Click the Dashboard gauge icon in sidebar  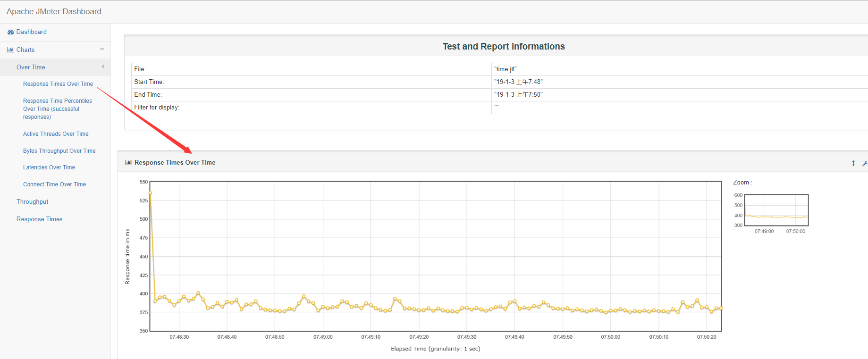[x=10, y=32]
